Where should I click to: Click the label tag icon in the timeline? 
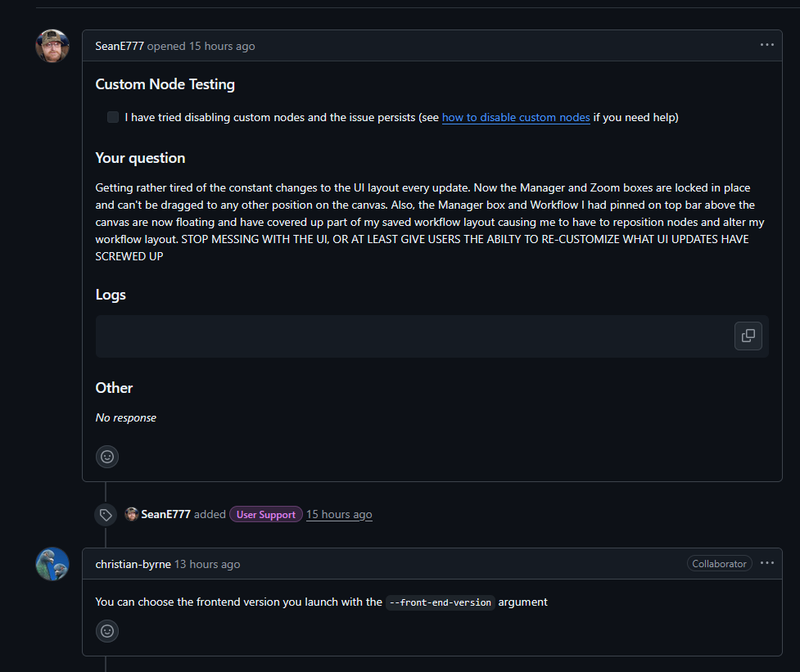(x=106, y=515)
